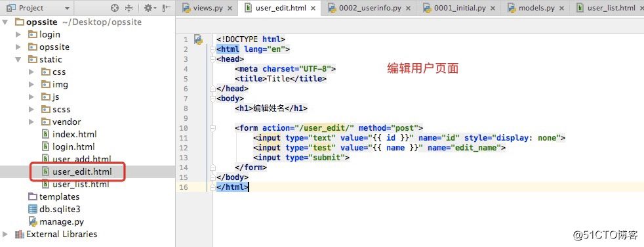The width and height of the screenshot is (644, 247).
Task: Click line number 12 in the gutter
Action: point(184,148)
